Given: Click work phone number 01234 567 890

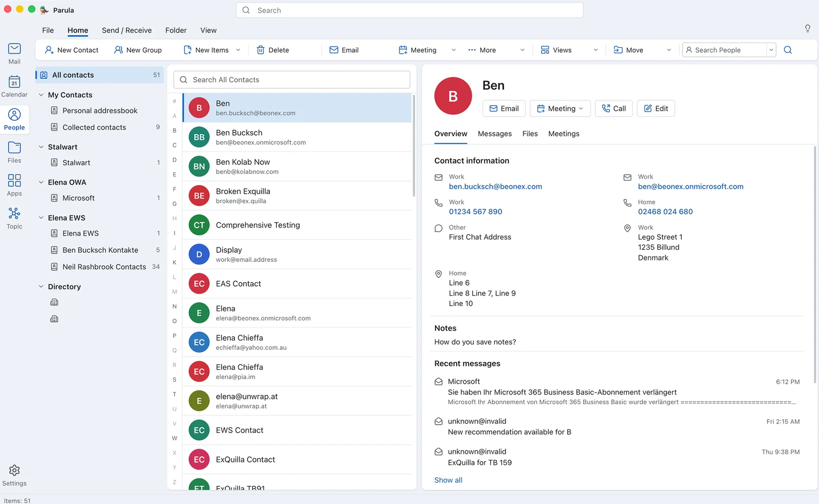Looking at the screenshot, I should 476,212.
